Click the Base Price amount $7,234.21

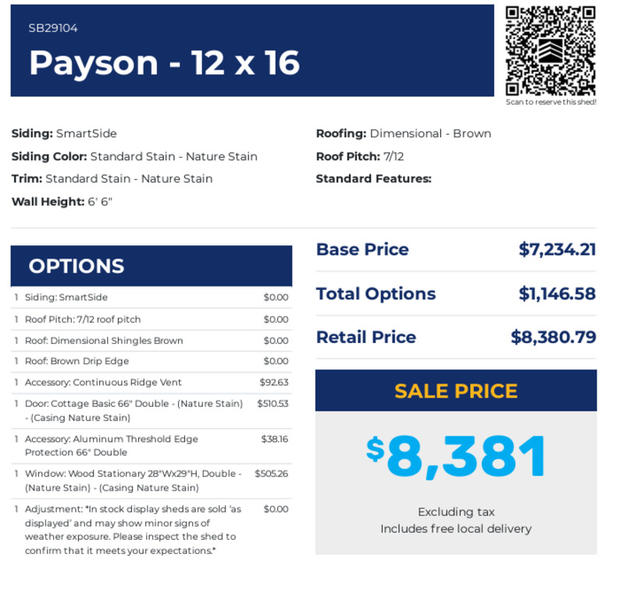click(x=557, y=250)
